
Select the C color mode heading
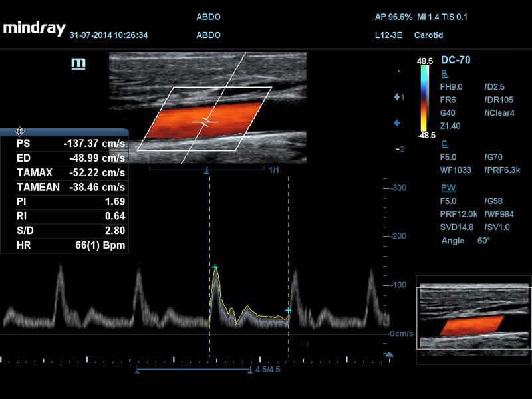[444, 144]
